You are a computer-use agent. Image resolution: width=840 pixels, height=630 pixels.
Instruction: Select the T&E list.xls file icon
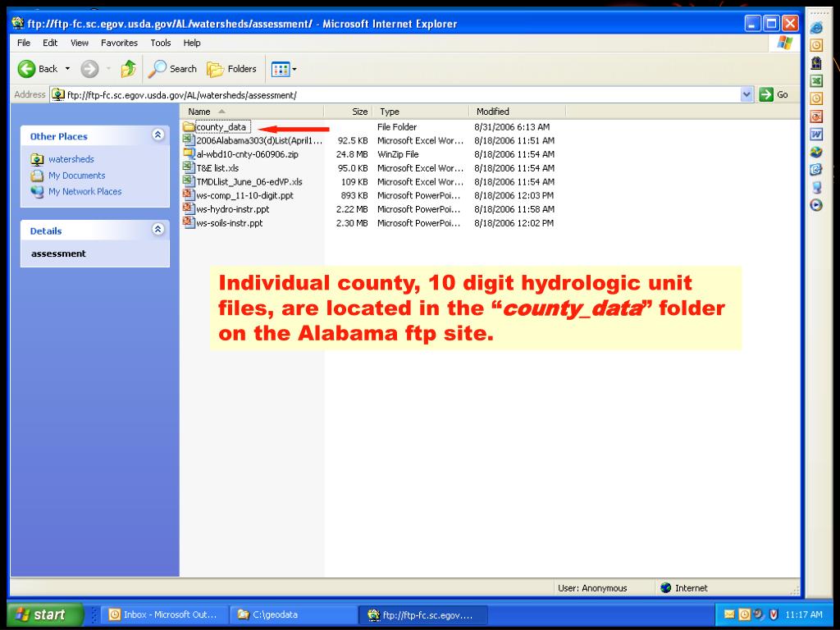coord(188,167)
